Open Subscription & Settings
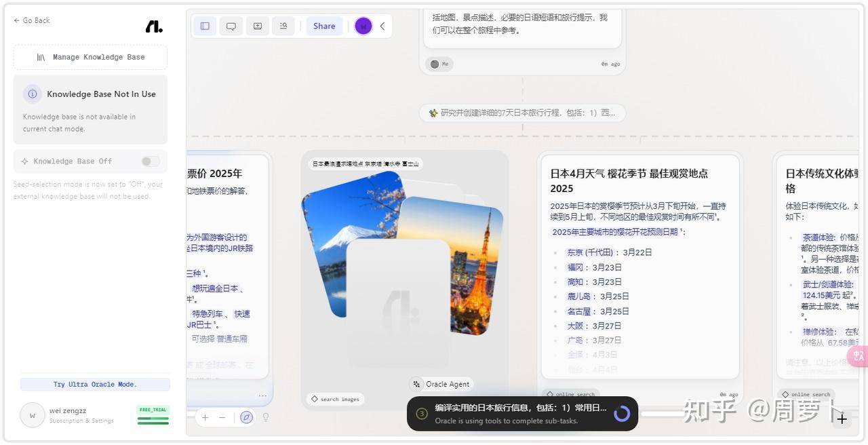This screenshot has height=445, width=868. click(81, 421)
